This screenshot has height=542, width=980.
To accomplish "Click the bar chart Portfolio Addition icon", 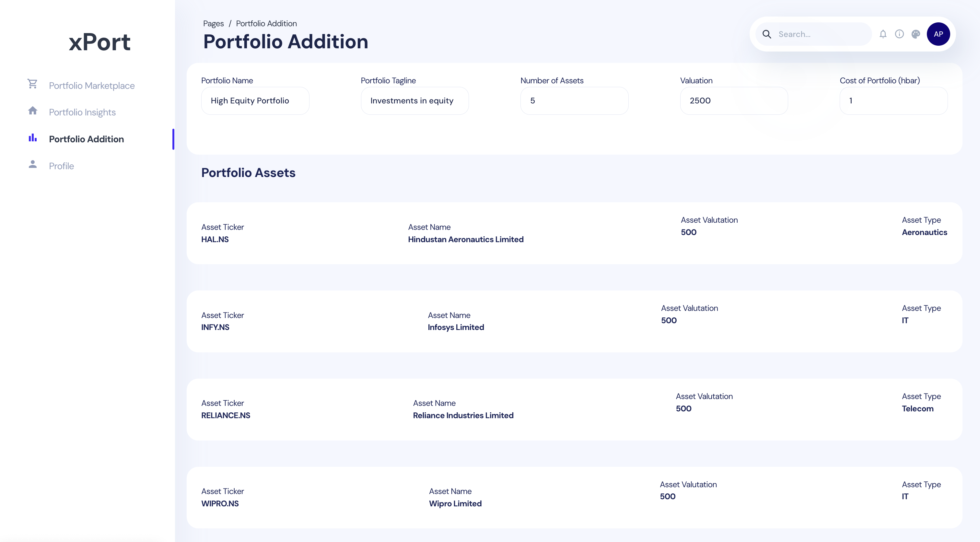I will (33, 137).
